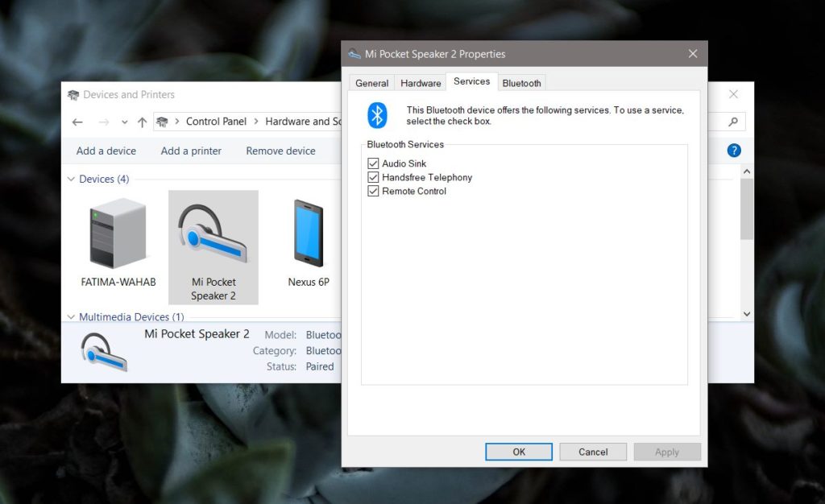Click the Bluetooth icon in the properties dialog
This screenshot has height=504, width=825.
378,115
